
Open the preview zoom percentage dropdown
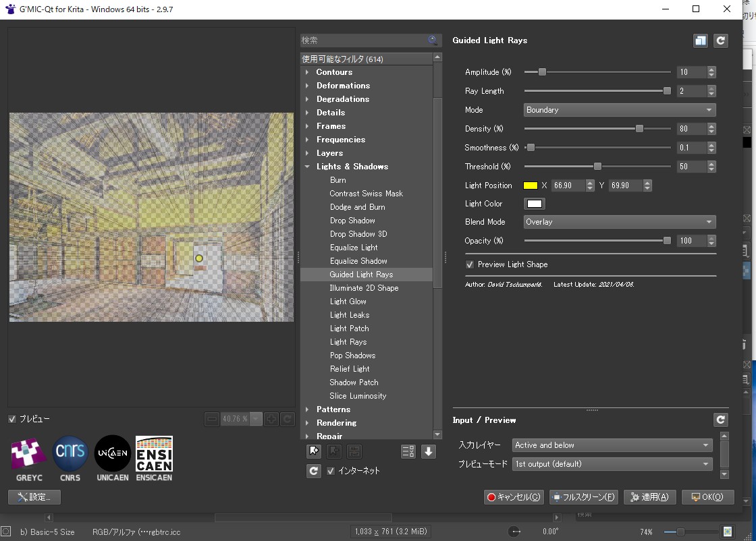pyautogui.click(x=256, y=419)
